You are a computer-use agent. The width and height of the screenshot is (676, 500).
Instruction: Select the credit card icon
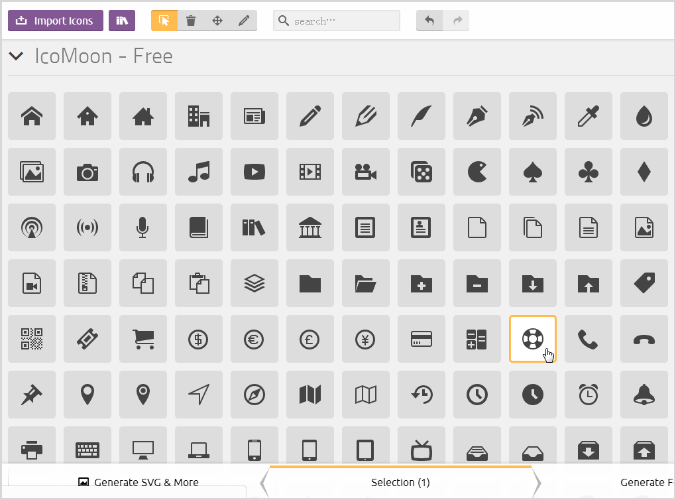pos(421,339)
